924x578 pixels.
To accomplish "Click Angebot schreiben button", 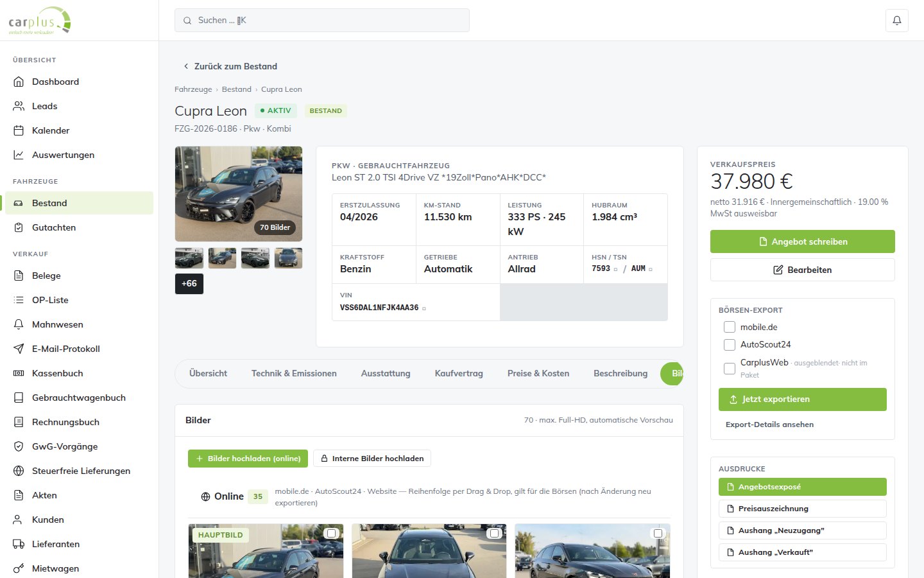I will (802, 241).
